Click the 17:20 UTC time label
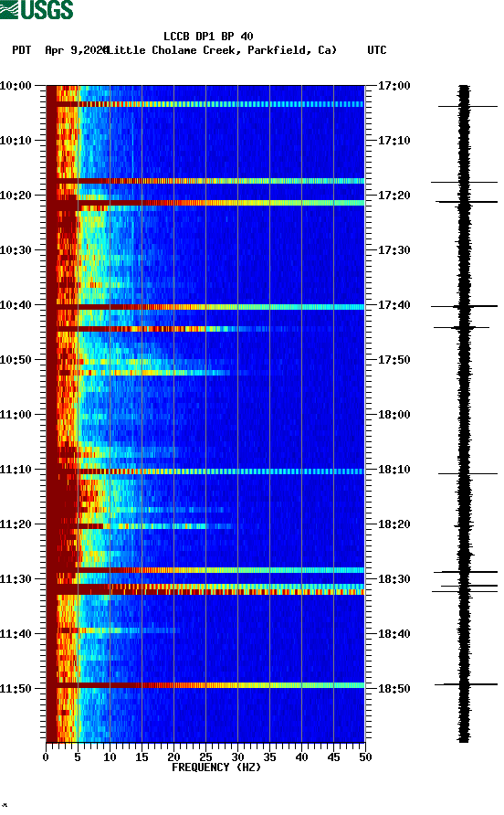This screenshot has height=815, width=504. [x=394, y=196]
